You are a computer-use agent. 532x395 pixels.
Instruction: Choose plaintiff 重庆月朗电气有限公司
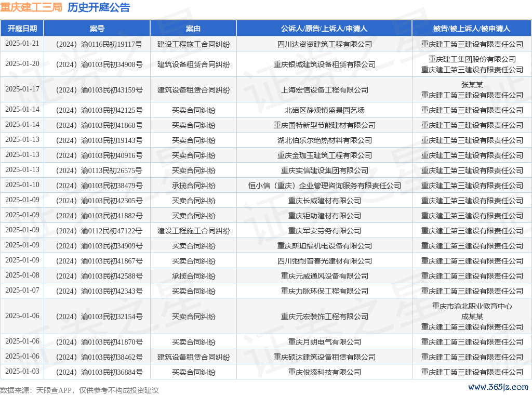[324, 342]
